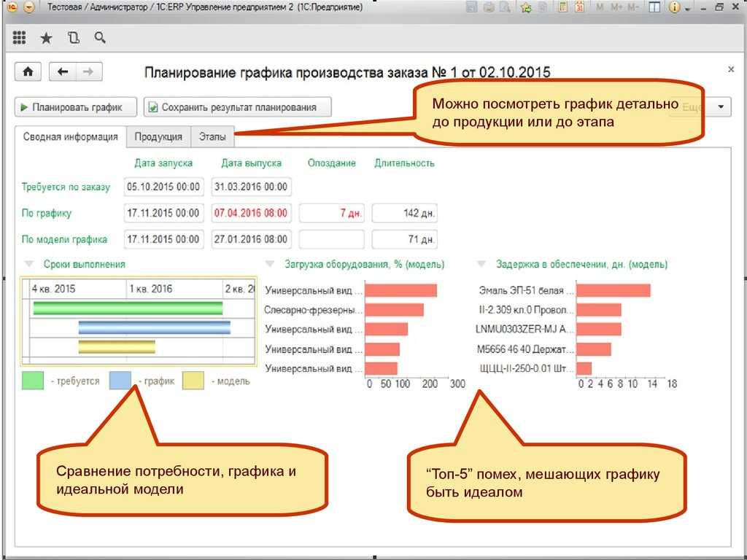Screen dimensions: 747x560
Task: Open the Ещё dropdown menu
Action: point(721,106)
